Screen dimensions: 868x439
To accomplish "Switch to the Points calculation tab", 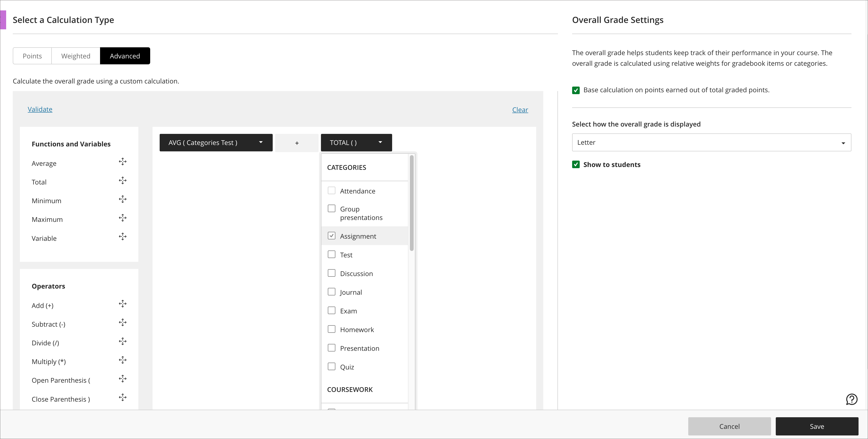I will 32,55.
